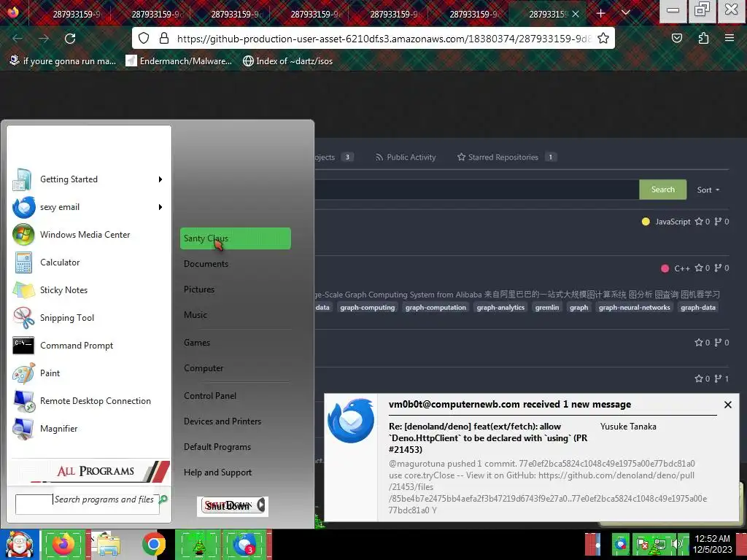Click padlock site info icon
Image resolution: width=747 pixels, height=560 pixels.
pyautogui.click(x=164, y=38)
